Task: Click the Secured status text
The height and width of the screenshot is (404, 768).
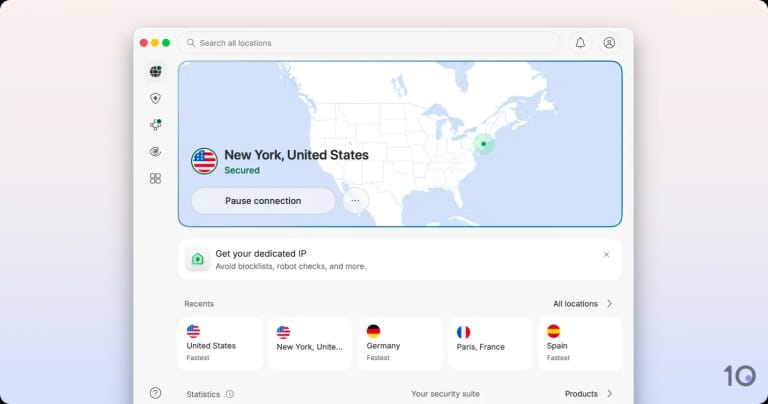Action: tap(242, 170)
